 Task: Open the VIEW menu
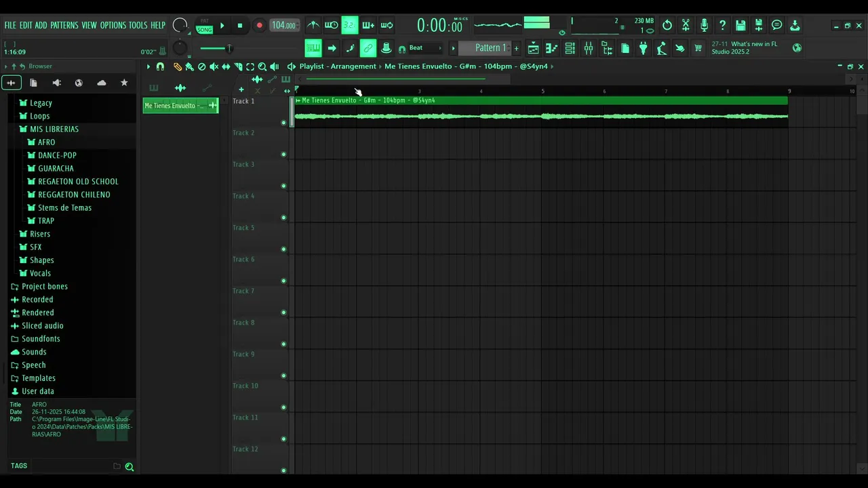coord(90,25)
